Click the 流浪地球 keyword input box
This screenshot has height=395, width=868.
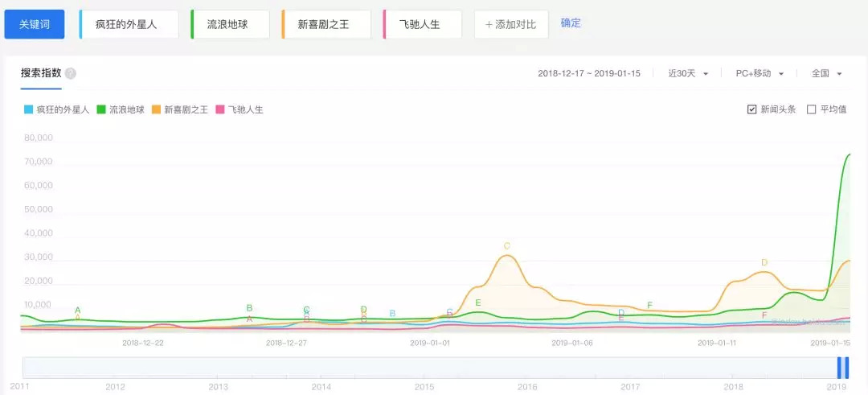tap(232, 24)
